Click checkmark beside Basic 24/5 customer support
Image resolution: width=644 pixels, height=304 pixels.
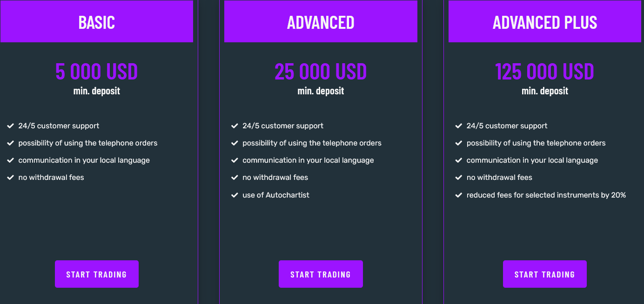tap(10, 126)
